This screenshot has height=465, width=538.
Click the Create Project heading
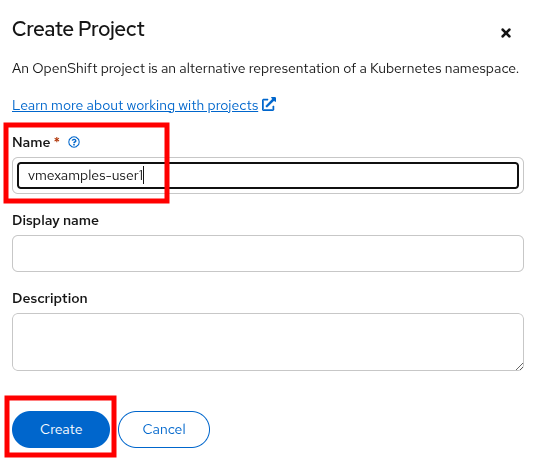79,29
